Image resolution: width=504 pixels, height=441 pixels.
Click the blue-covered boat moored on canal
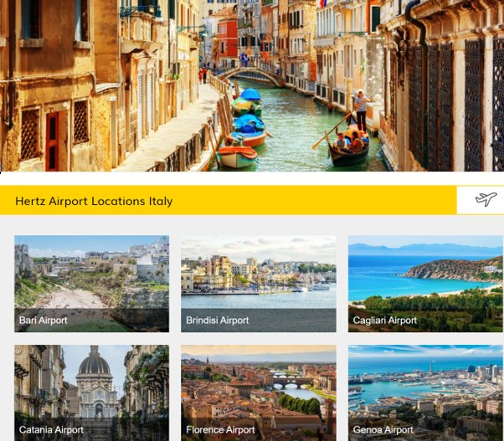249,124
